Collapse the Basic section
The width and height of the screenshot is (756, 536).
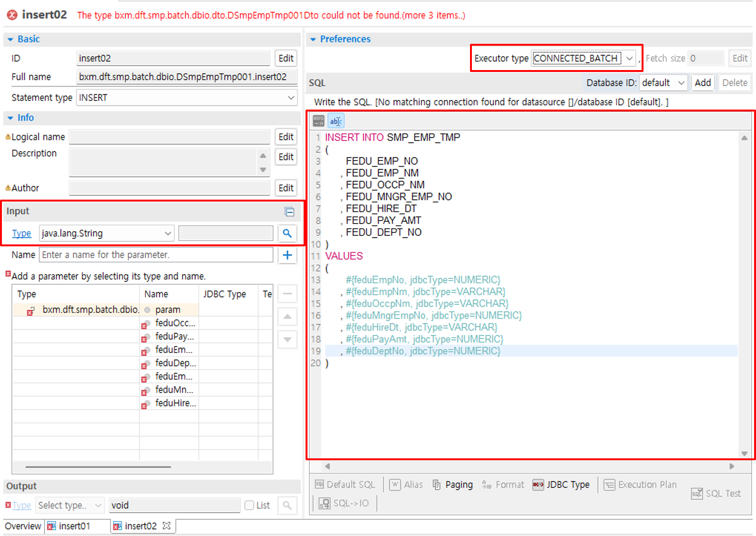pyautogui.click(x=10, y=40)
